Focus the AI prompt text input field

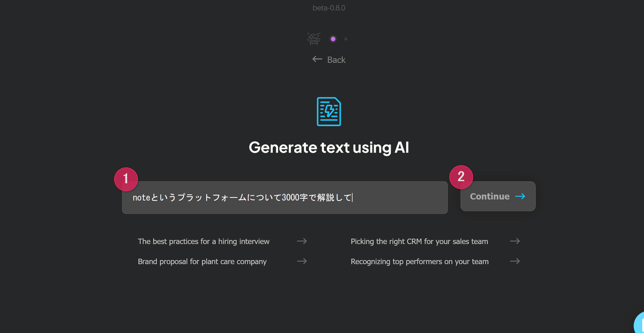[x=284, y=198]
